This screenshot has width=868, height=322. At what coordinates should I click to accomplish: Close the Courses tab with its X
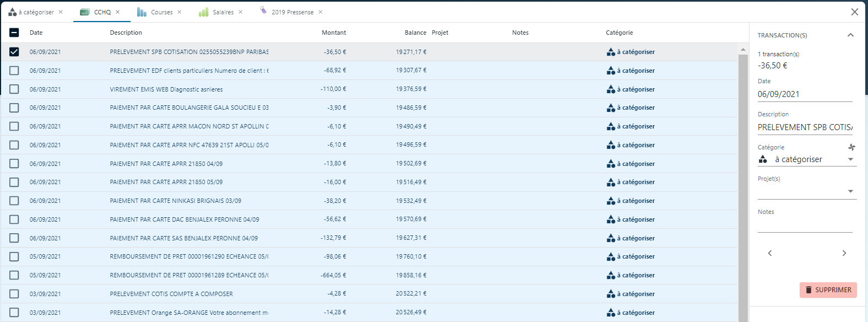[x=180, y=12]
